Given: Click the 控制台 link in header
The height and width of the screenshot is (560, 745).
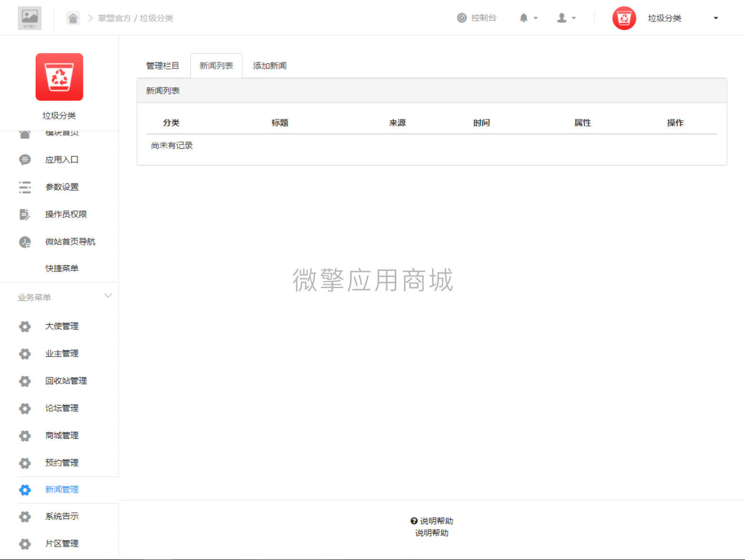Looking at the screenshot, I should click(483, 18).
